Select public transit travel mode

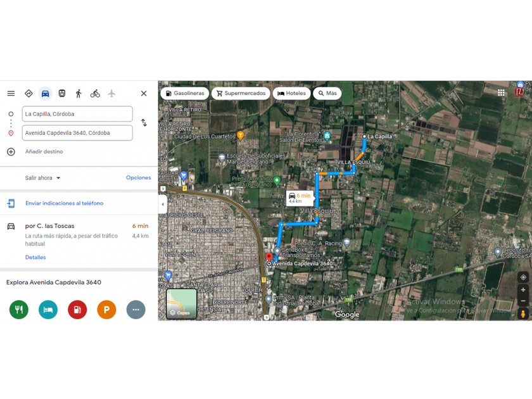click(62, 93)
